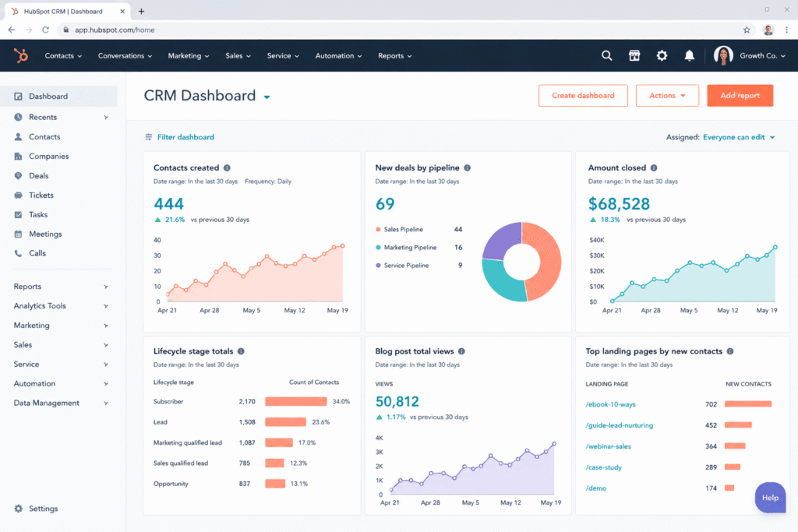This screenshot has height=532, width=798.
Task: Click the Help chat bubble
Action: [x=770, y=498]
